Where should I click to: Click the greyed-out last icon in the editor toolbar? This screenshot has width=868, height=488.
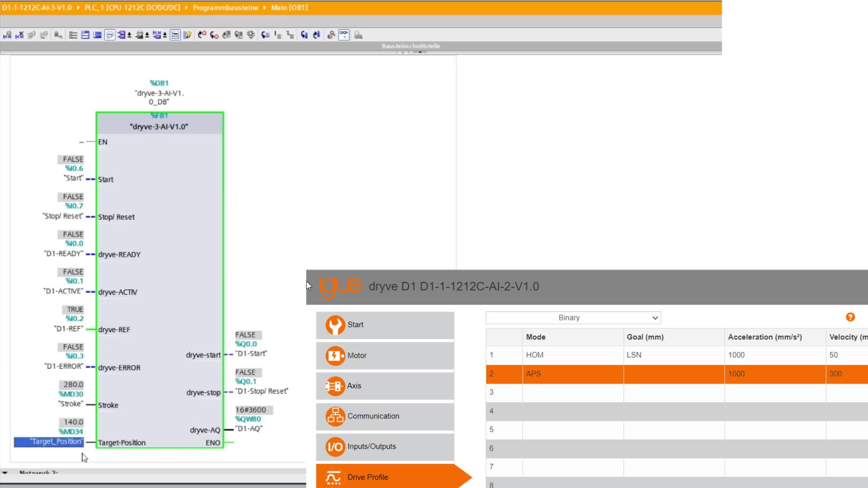click(359, 35)
